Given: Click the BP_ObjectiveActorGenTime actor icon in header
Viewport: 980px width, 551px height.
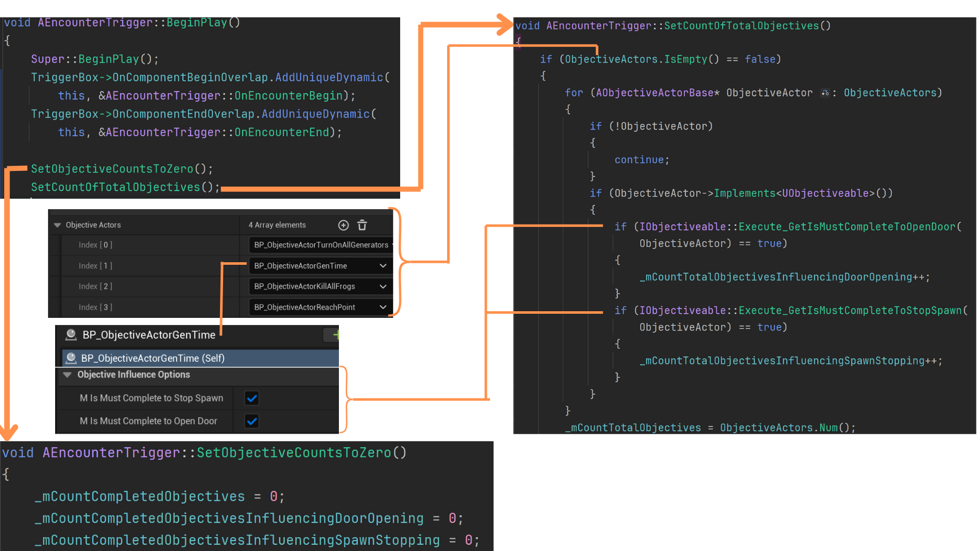Looking at the screenshot, I should pos(71,335).
